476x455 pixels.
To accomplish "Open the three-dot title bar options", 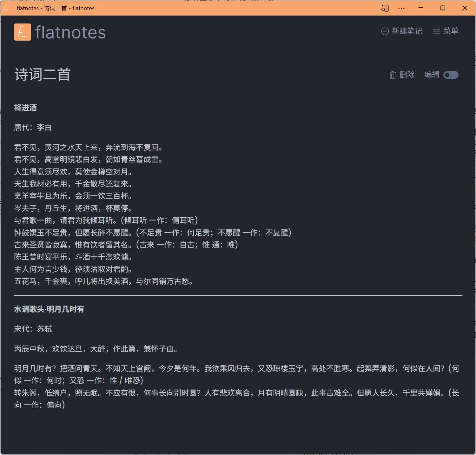I will click(x=401, y=8).
